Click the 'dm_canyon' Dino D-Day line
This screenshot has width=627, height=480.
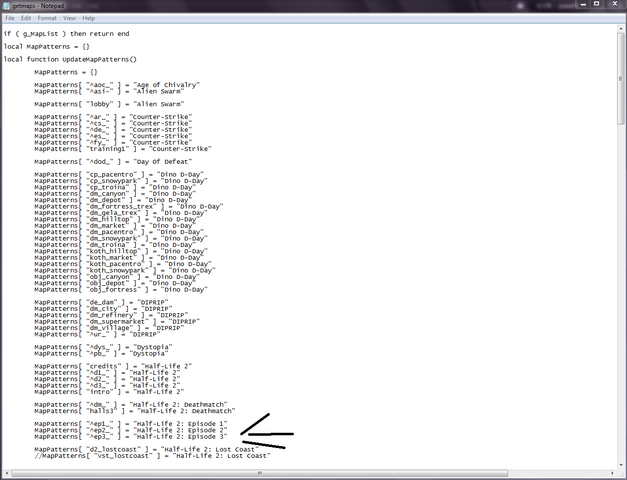pos(115,194)
